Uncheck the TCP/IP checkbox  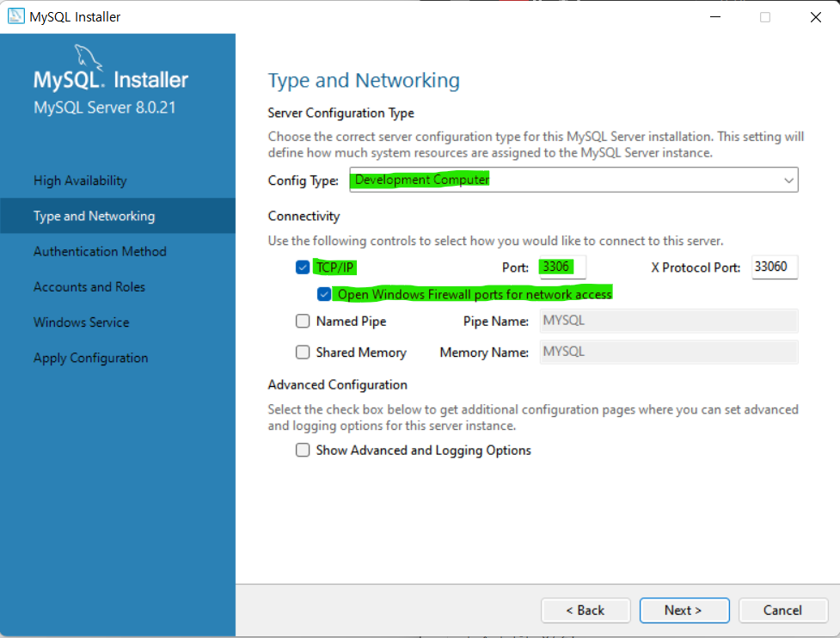pos(303,267)
